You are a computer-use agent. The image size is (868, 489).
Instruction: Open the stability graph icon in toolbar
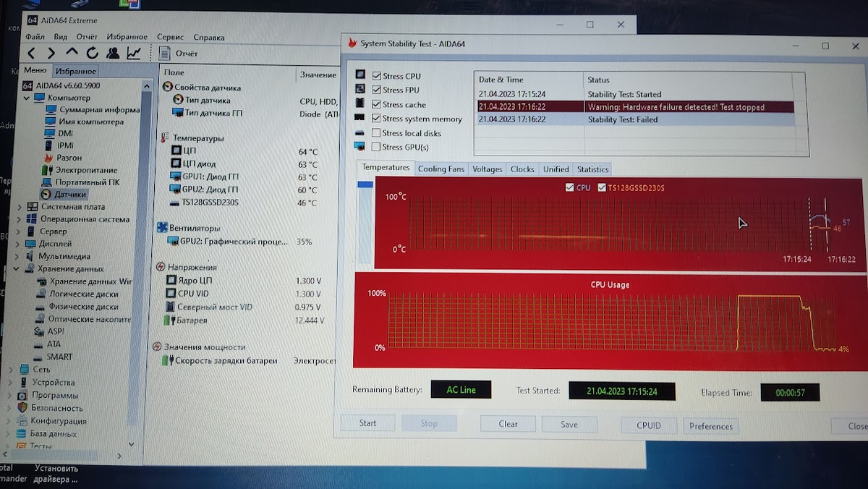pyautogui.click(x=134, y=53)
